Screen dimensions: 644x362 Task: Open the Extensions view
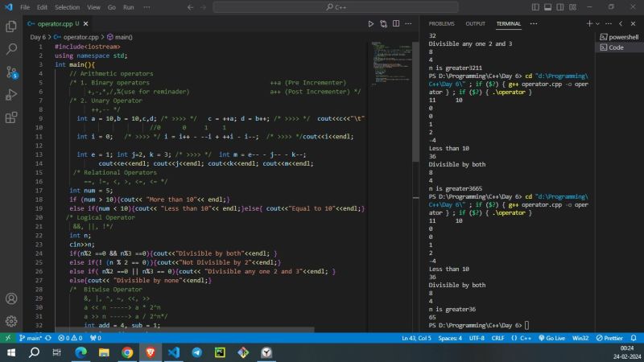coord(11,118)
